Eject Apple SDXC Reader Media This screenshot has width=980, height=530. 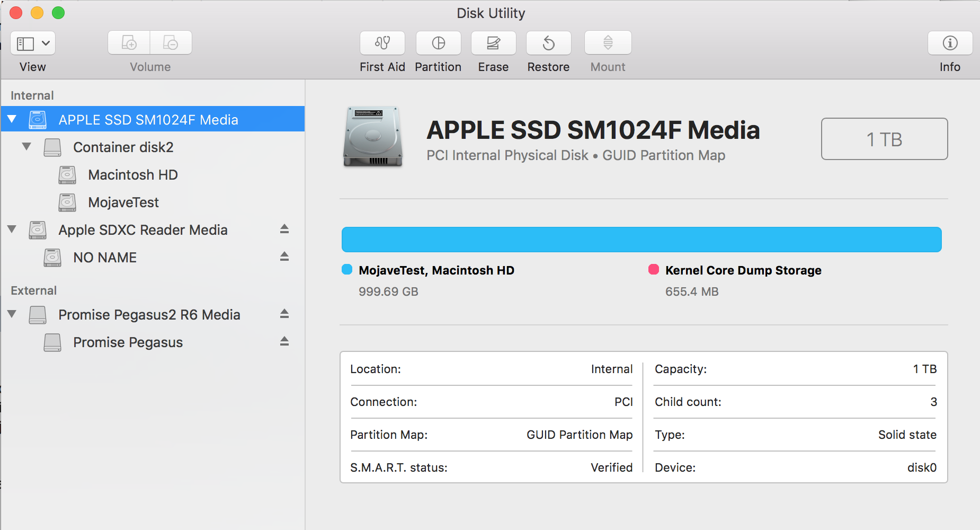[284, 229]
